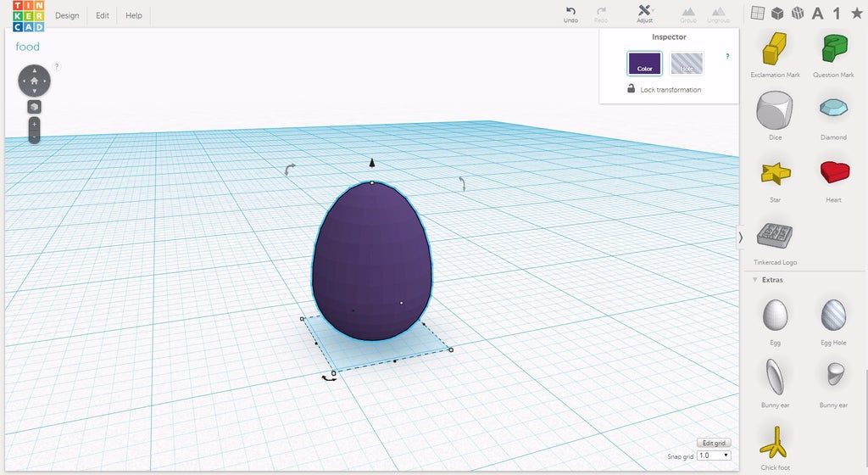Open the Edit menu
868x475 pixels.
point(103,15)
